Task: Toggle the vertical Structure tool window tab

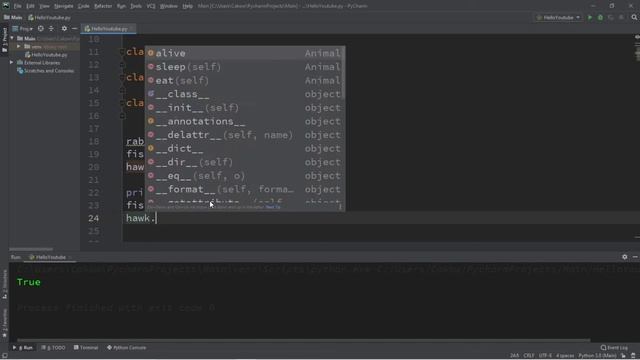Action: [4, 284]
